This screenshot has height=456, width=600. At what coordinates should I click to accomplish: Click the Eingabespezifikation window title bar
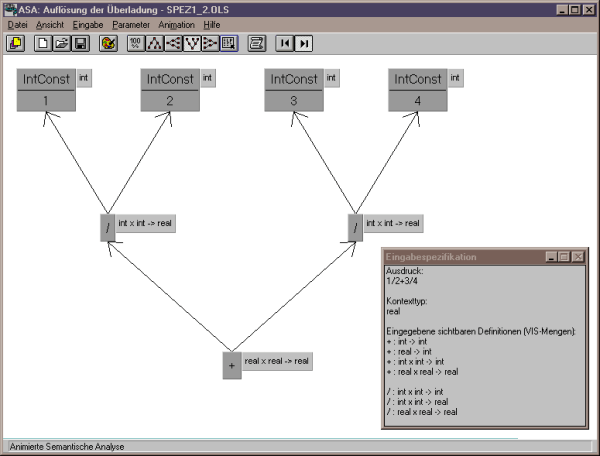[x=465, y=257]
